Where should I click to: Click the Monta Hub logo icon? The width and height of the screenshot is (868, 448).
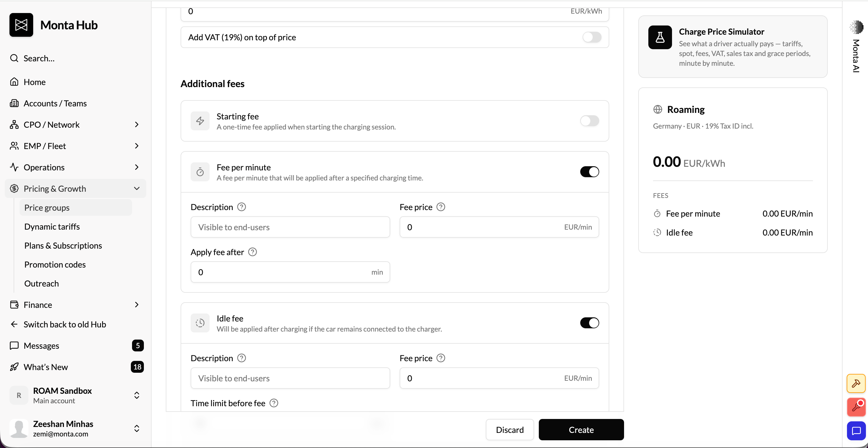pos(21,25)
